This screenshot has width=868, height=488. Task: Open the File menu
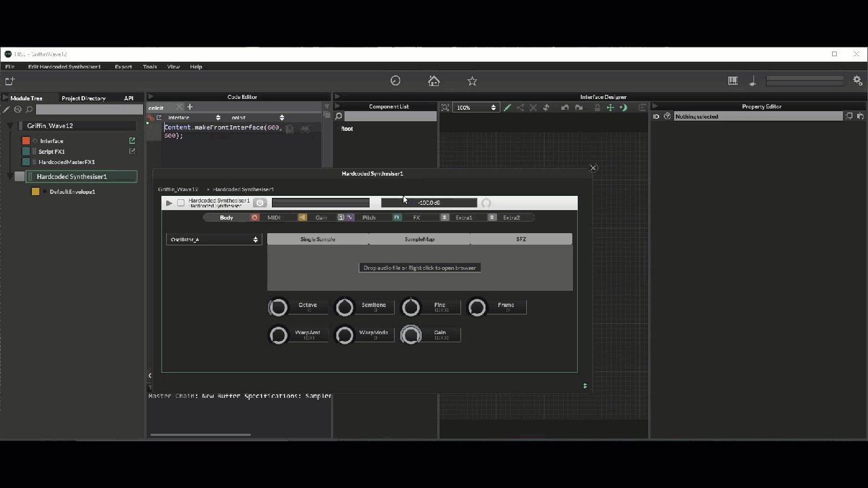point(9,66)
